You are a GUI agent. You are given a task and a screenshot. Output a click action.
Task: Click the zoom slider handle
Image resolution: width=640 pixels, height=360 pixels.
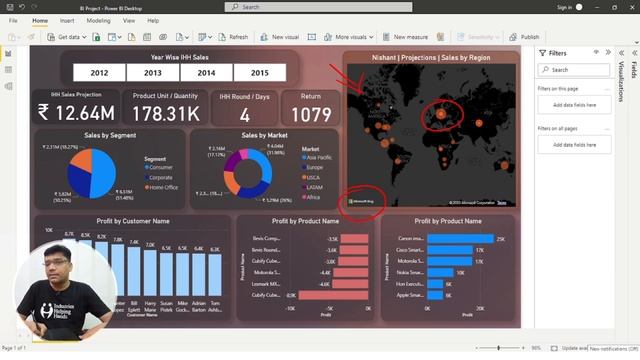498,348
